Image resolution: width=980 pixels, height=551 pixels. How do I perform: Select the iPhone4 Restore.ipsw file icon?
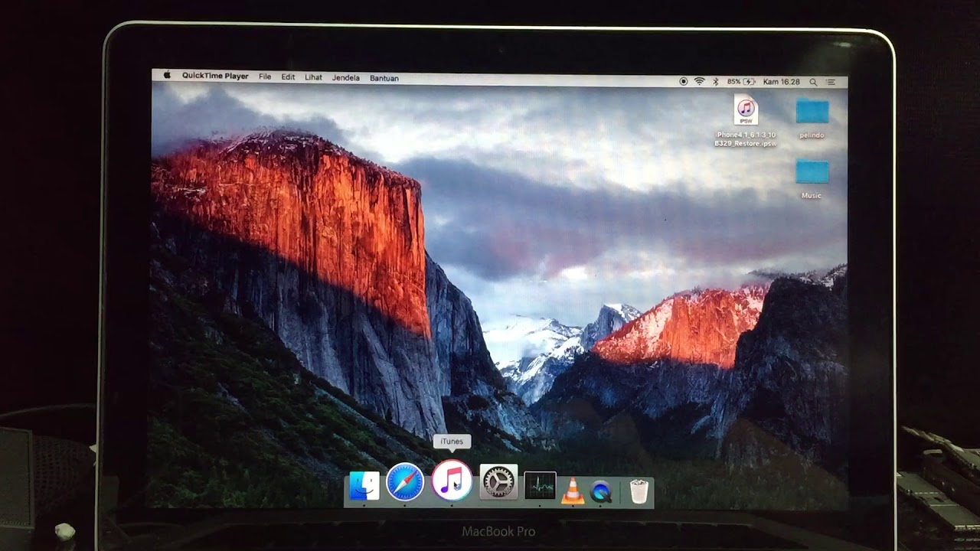point(746,110)
